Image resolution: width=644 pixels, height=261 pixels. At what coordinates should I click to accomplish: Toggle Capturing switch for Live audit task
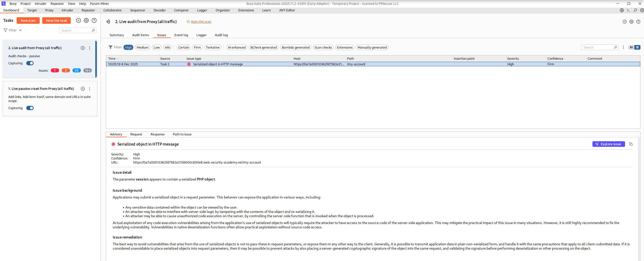coord(30,63)
